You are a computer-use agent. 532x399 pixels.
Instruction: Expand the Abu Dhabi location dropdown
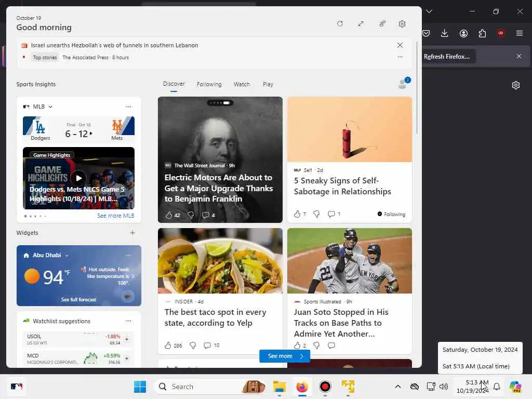[x=67, y=256]
